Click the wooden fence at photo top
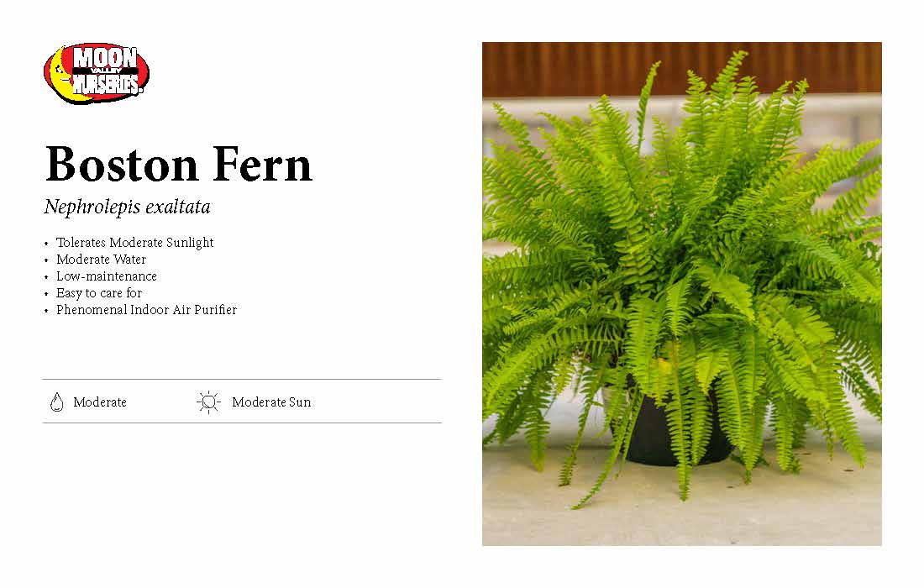The width and height of the screenshot is (924, 588). [x=682, y=68]
